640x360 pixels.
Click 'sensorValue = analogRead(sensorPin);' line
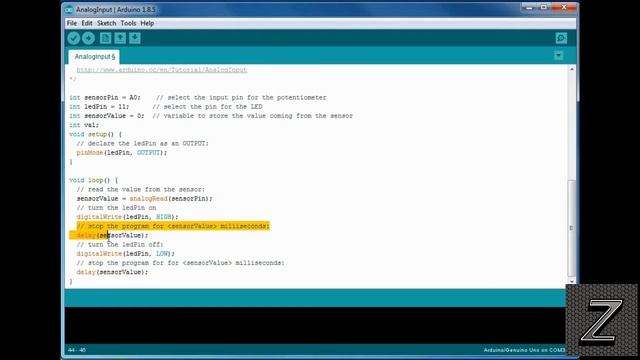pyautogui.click(x=144, y=198)
